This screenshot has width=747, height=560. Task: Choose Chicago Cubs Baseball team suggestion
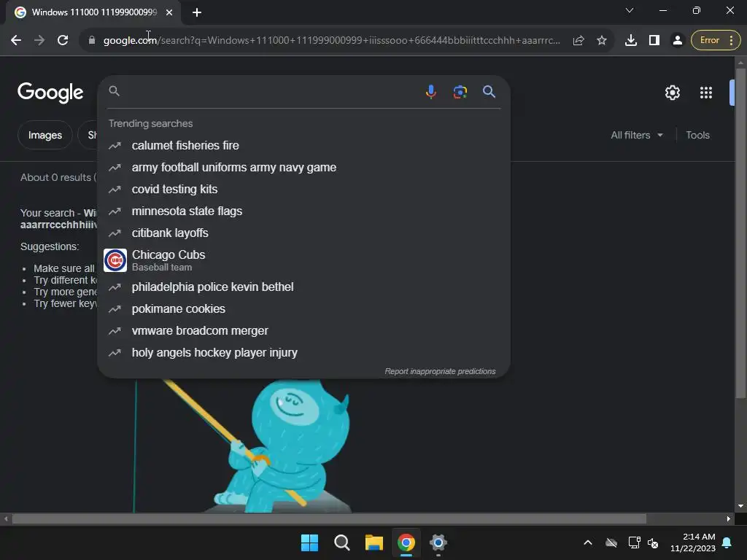(x=303, y=260)
